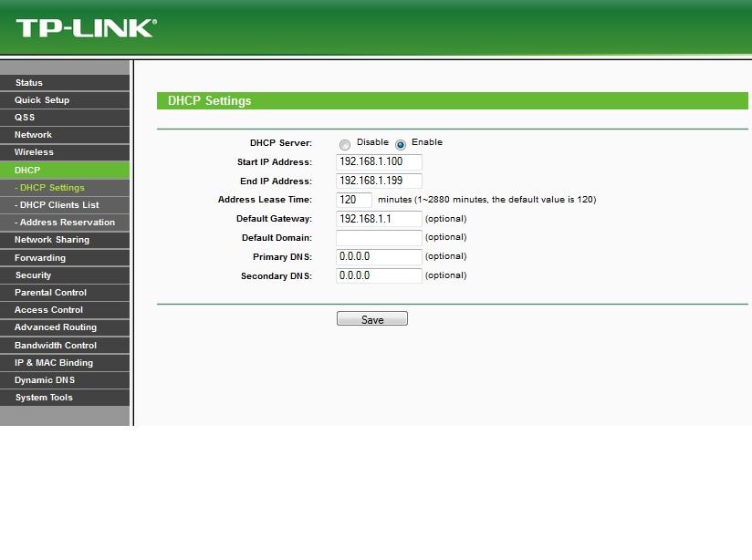Click '(optional)' beside Default Gateway

tap(445, 219)
